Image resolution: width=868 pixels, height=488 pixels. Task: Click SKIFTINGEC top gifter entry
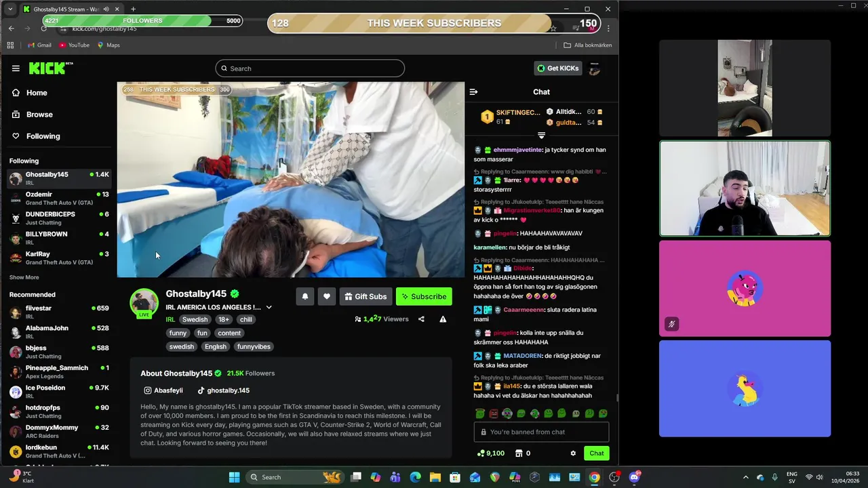pyautogui.click(x=510, y=117)
